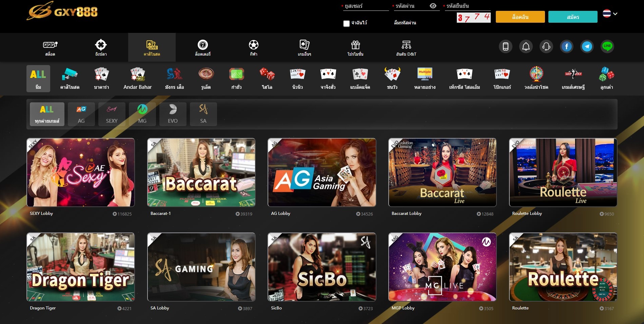Open the notification bell icon
This screenshot has height=324, width=644.
point(526,46)
